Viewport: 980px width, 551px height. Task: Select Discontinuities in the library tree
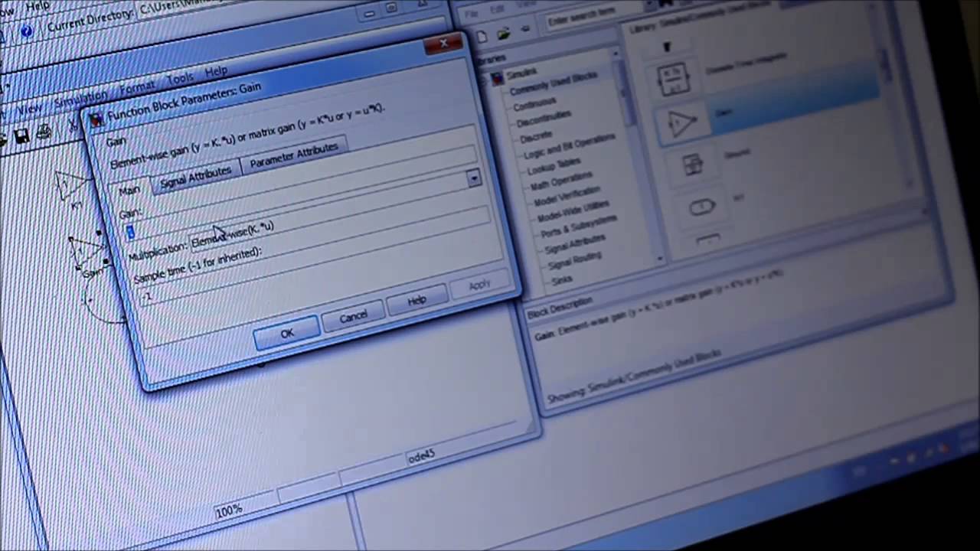pos(544,119)
